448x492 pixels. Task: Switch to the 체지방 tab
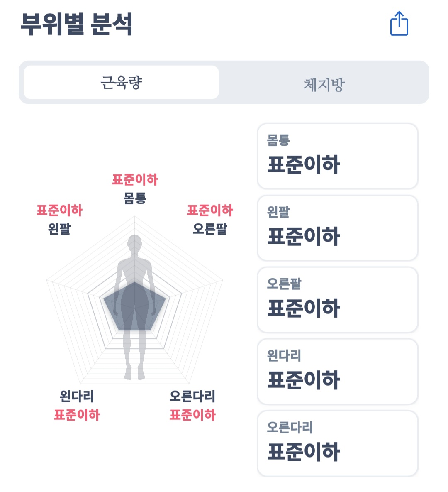point(324,84)
